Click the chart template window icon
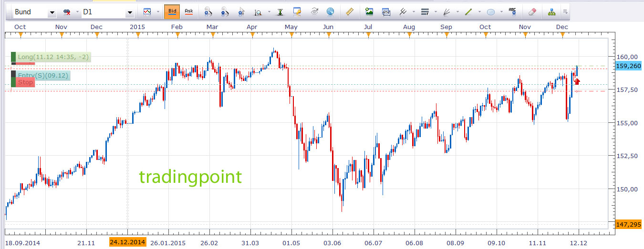 [386, 12]
